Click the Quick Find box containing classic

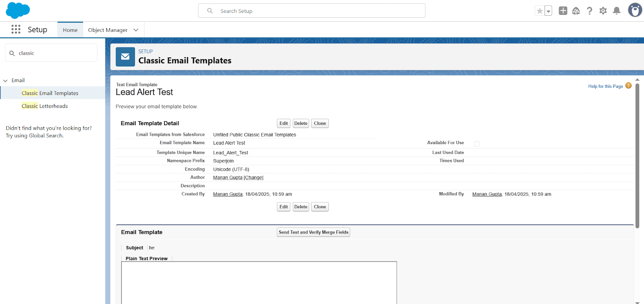coord(51,53)
